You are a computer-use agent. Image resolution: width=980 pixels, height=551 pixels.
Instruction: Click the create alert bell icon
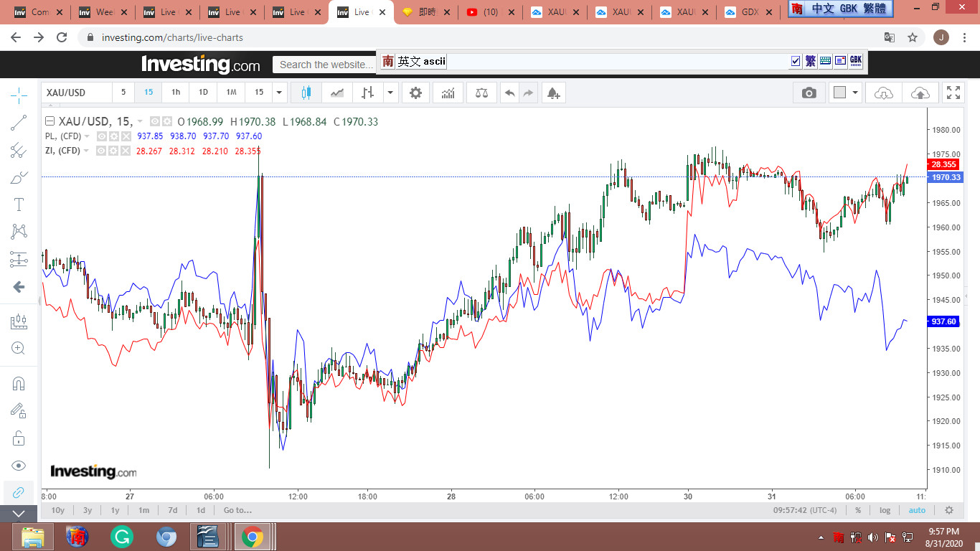point(552,93)
